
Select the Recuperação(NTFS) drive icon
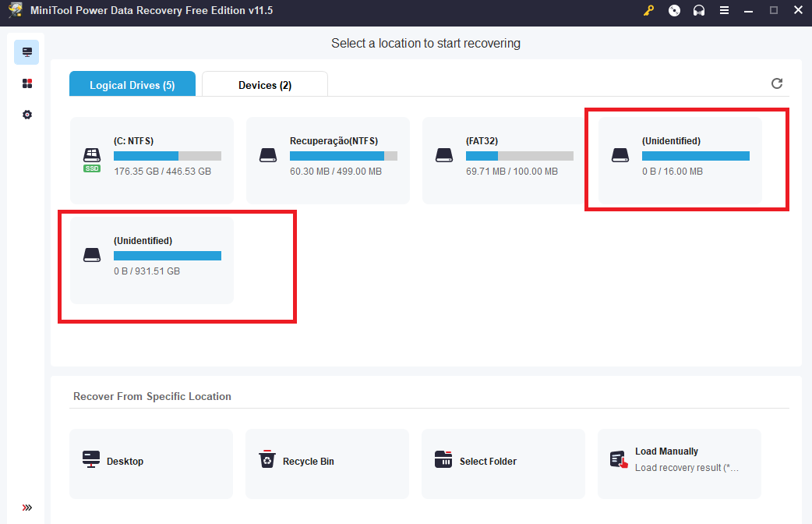[x=268, y=155]
